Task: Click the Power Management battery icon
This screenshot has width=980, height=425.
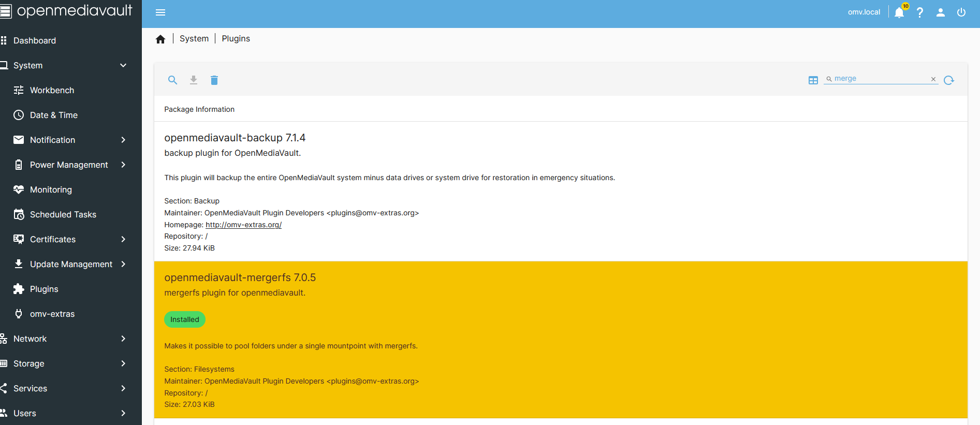Action: pos(19,165)
